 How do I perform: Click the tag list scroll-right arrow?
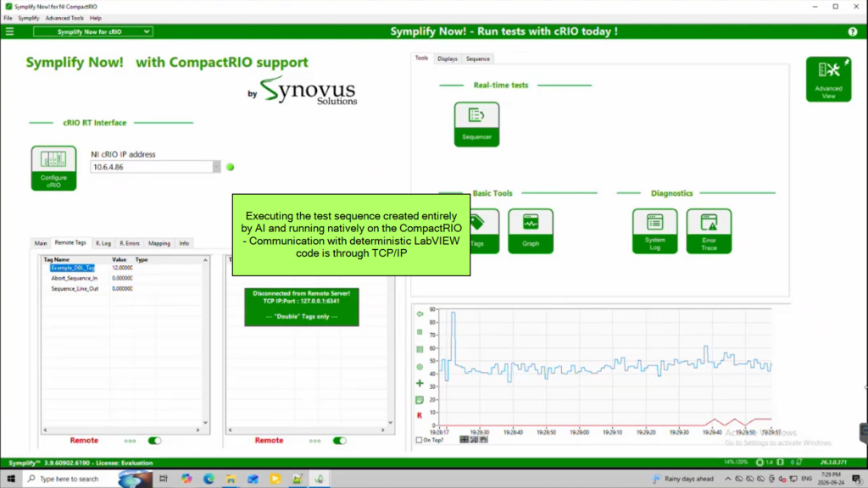click(198, 430)
